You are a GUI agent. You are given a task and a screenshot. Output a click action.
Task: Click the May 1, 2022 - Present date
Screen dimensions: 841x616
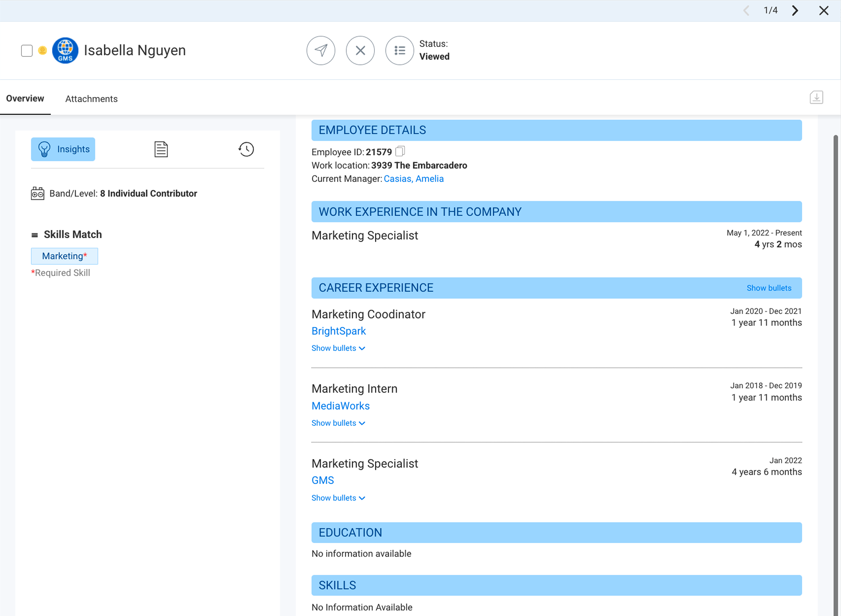764,233
